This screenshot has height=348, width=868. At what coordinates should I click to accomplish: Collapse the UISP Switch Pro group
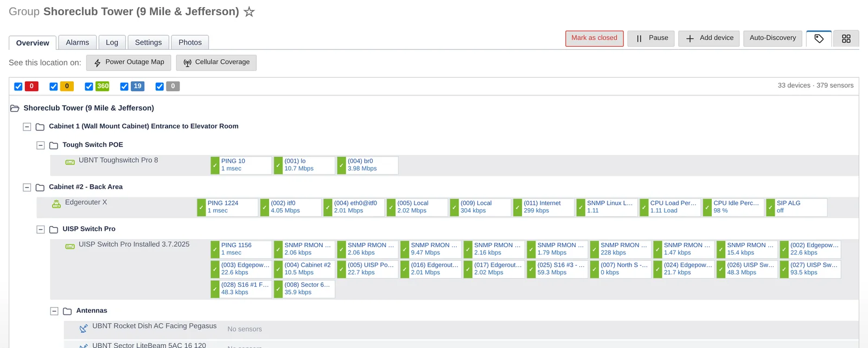(40, 230)
